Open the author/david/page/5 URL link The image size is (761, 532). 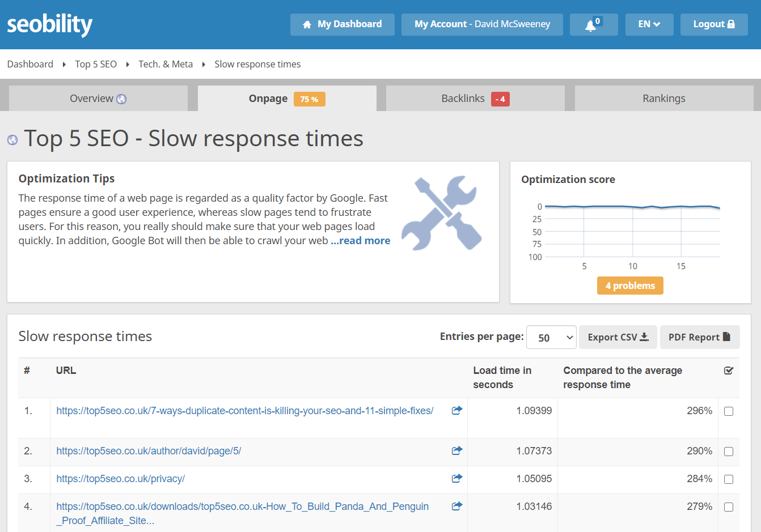[x=149, y=451]
